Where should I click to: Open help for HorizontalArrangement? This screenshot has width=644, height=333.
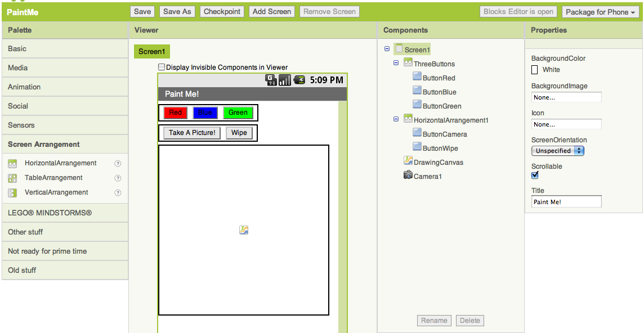(x=118, y=164)
